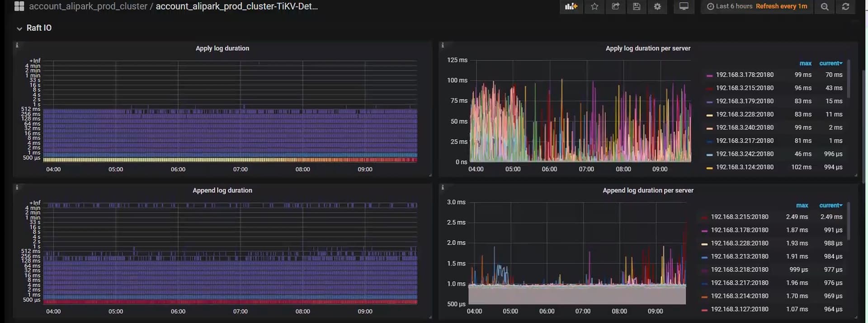868x323 pixels.
Task: Toggle series 192.168.3.242:20180 in Apply log legend
Action: click(744, 154)
